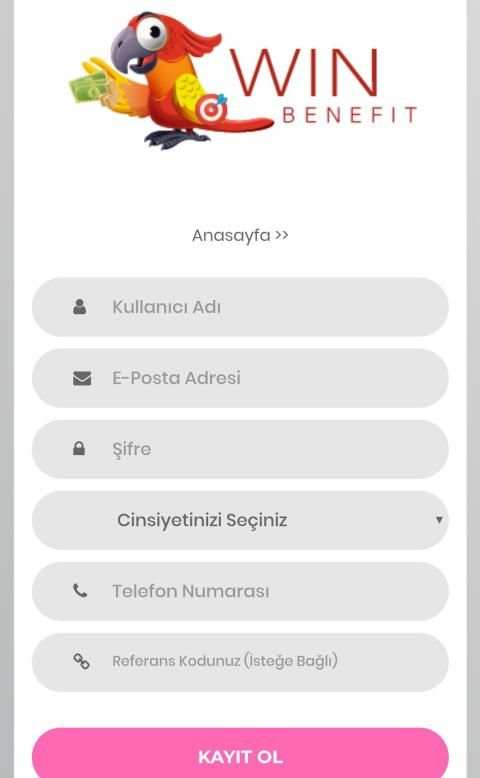Click the chain link referral icon

click(x=81, y=661)
